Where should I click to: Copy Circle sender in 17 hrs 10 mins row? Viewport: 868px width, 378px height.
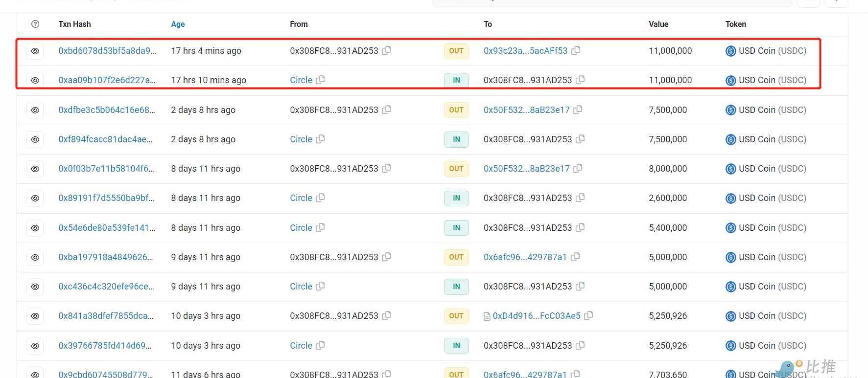(320, 80)
